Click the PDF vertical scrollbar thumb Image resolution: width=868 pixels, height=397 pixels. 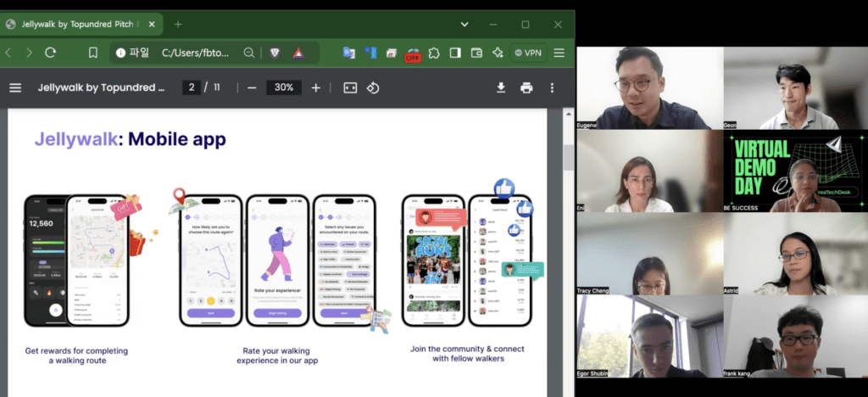tap(569, 158)
